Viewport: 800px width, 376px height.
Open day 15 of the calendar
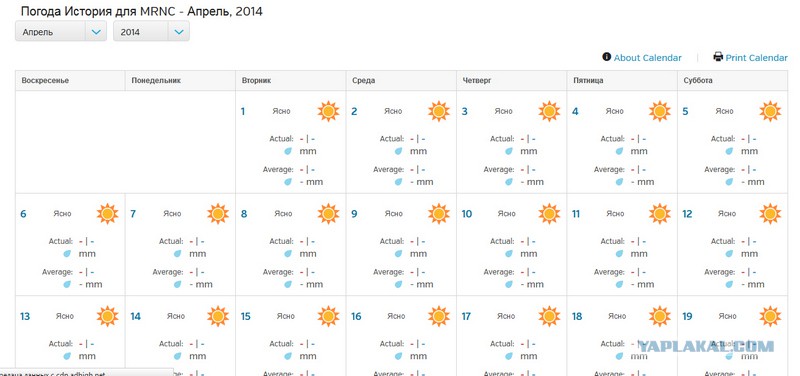(x=245, y=316)
